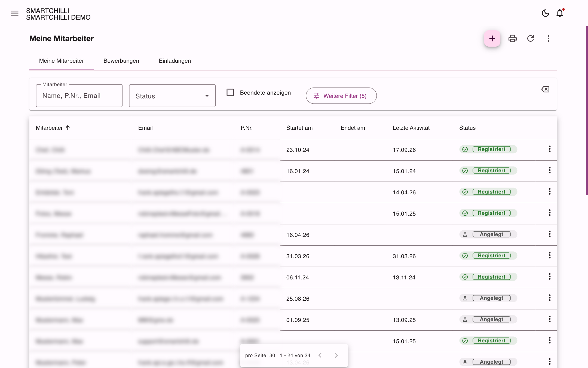Open row menu for 16.01.24 start entry

550,170
